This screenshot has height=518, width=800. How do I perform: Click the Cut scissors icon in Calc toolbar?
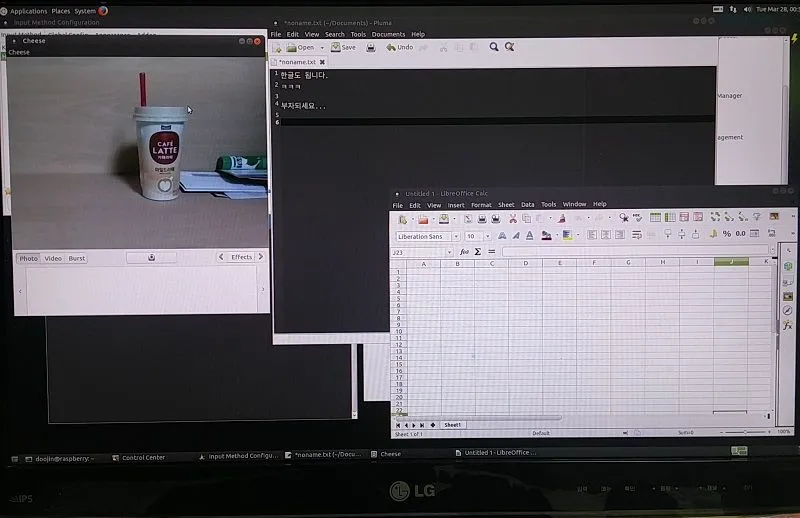pyautogui.click(x=513, y=218)
